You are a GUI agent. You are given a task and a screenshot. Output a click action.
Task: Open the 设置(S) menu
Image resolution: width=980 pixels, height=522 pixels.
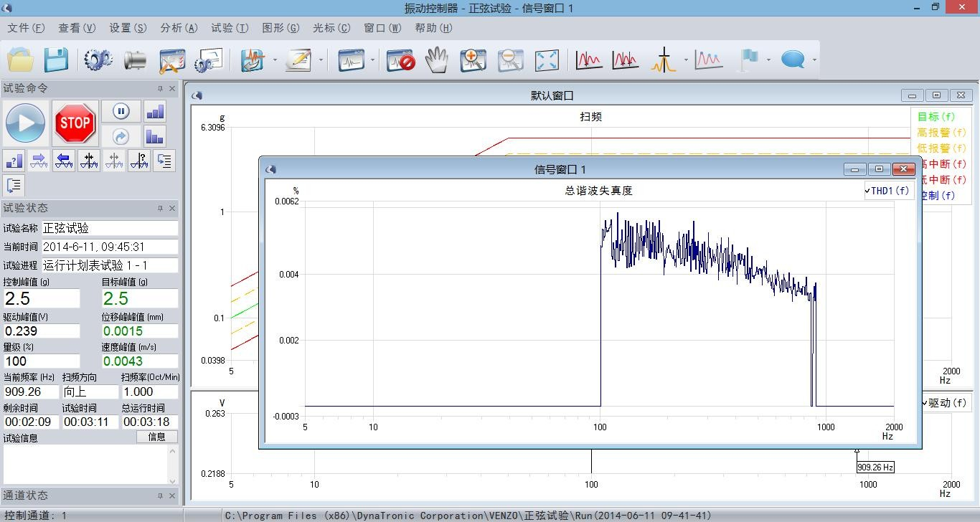pyautogui.click(x=128, y=28)
